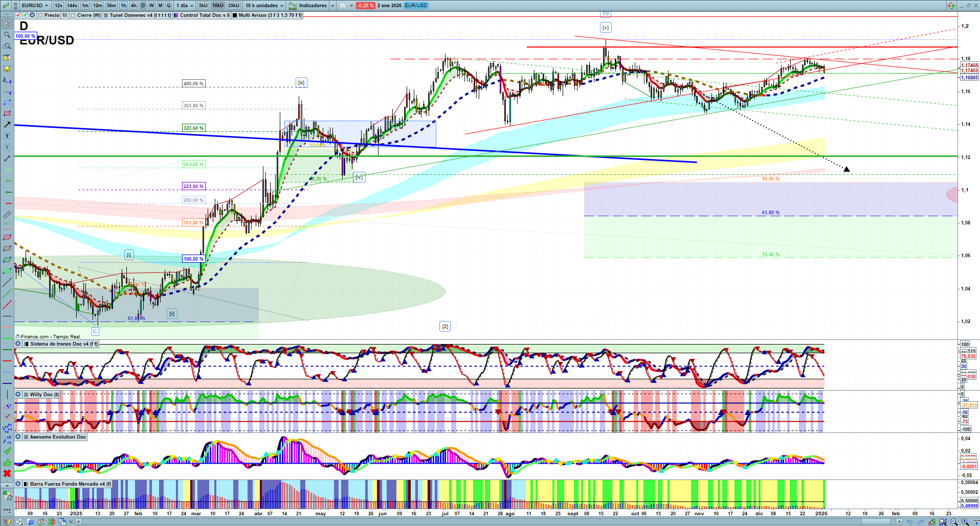Open the EURUSD symbol dropdown
This screenshot has height=526, width=980.
35,6
